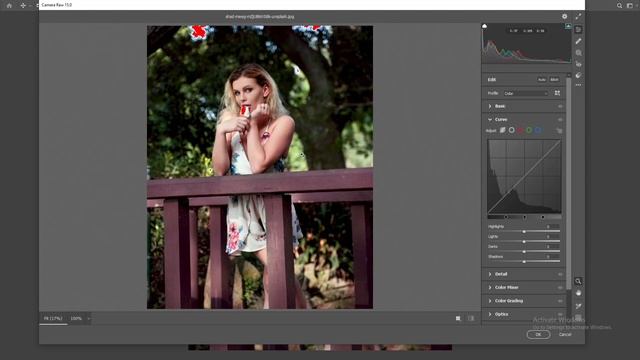Screen dimensions: 640x360
Task: Select the targeted adjustment tool in Curve
Action: tap(559, 130)
